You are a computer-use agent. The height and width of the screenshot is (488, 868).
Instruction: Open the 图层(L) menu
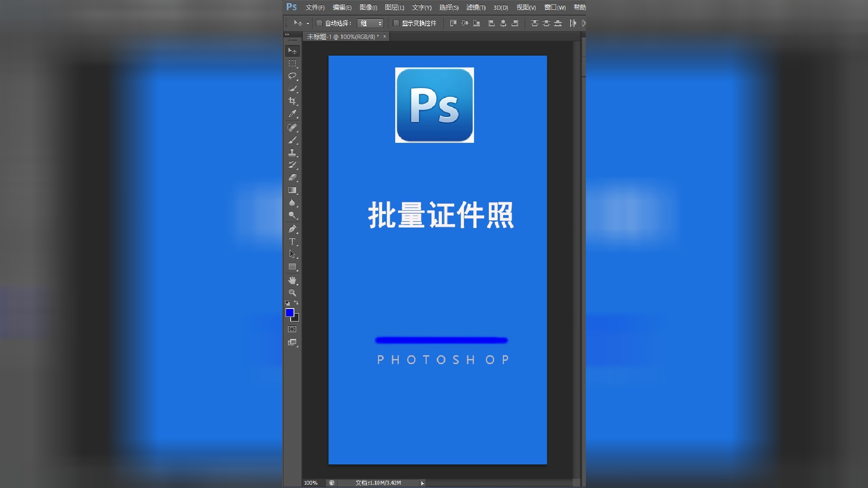394,7
